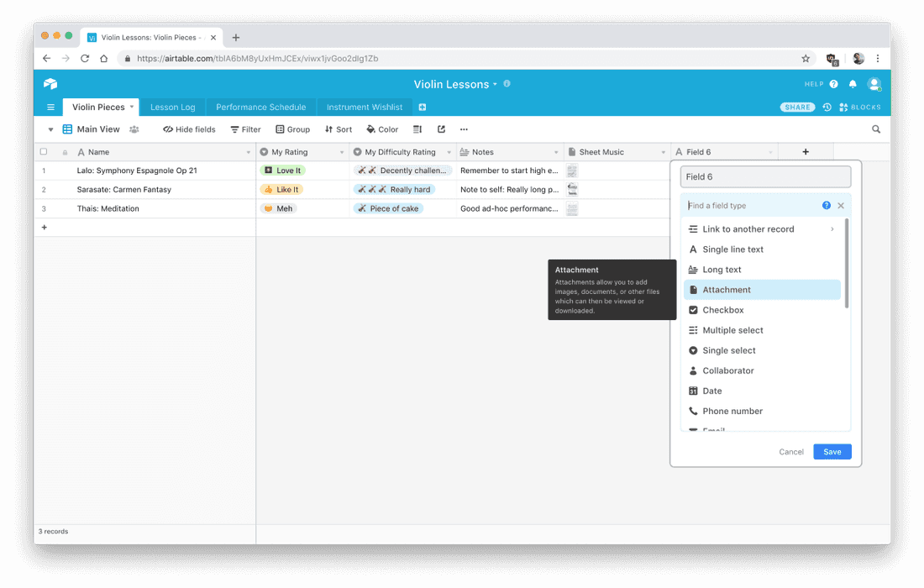This screenshot has height=588, width=924.
Task: Adjust row height using the toolbar icon
Action: click(417, 129)
